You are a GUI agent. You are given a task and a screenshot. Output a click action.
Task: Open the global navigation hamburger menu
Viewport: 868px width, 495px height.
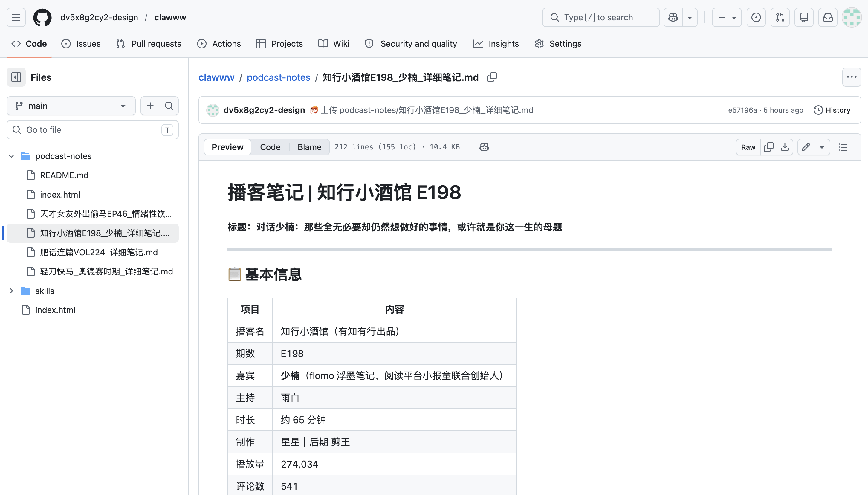click(x=16, y=17)
